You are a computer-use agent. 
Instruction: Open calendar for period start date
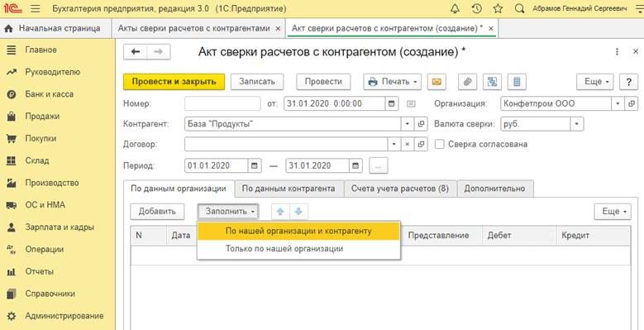point(255,166)
